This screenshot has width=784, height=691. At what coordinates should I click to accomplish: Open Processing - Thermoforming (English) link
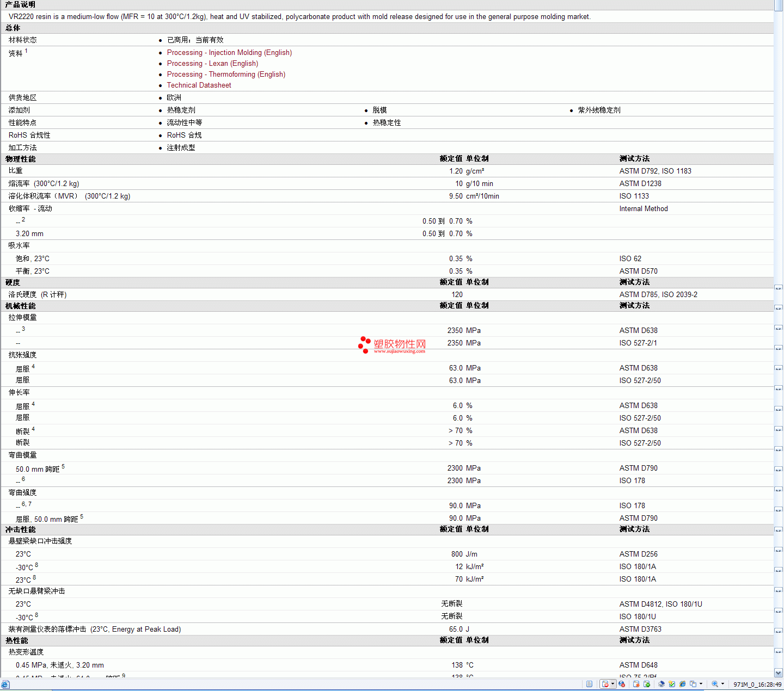(226, 75)
